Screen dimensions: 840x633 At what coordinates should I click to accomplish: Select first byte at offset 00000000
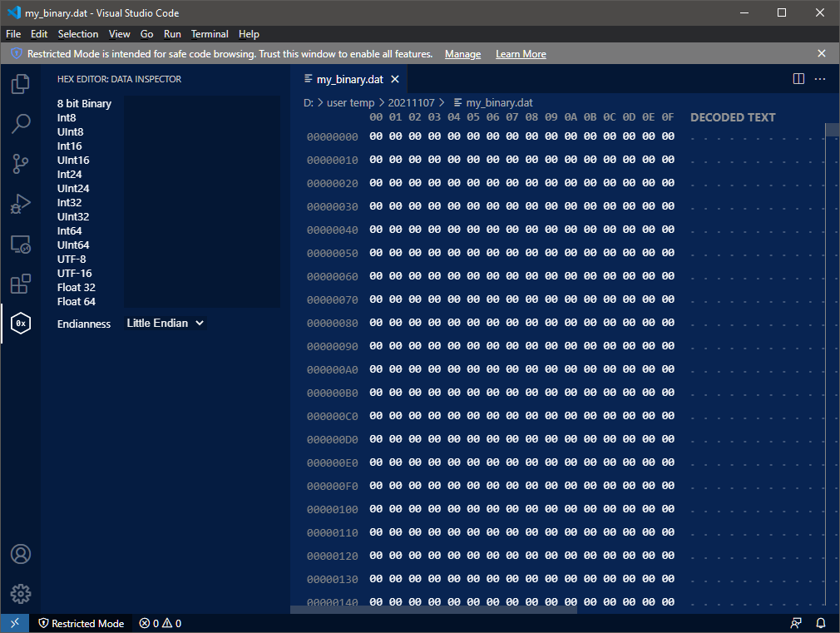pyautogui.click(x=376, y=136)
